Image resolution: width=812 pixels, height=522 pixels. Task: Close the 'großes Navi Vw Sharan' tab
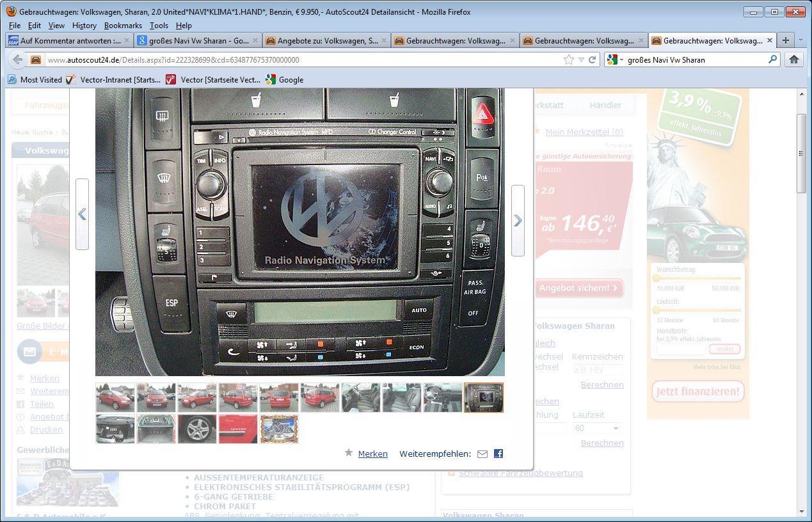[255, 40]
